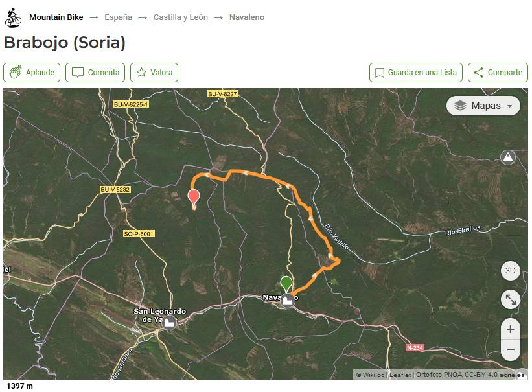
Task: Go to Castilla y León breadcrumb
Action: click(x=181, y=17)
